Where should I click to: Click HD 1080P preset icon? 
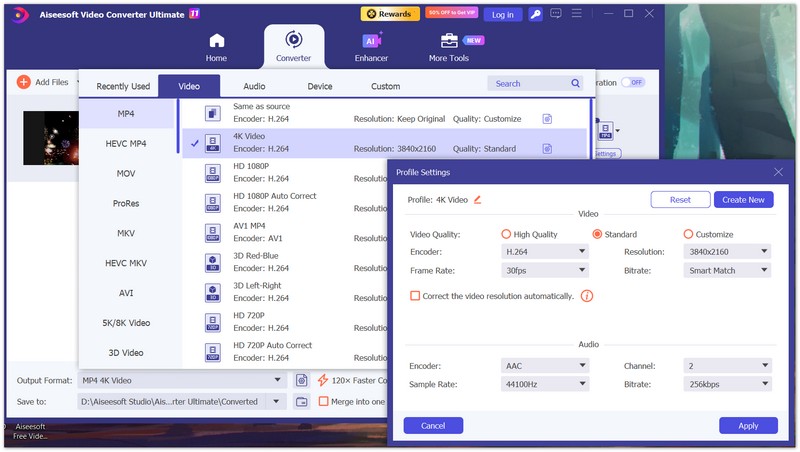point(213,173)
